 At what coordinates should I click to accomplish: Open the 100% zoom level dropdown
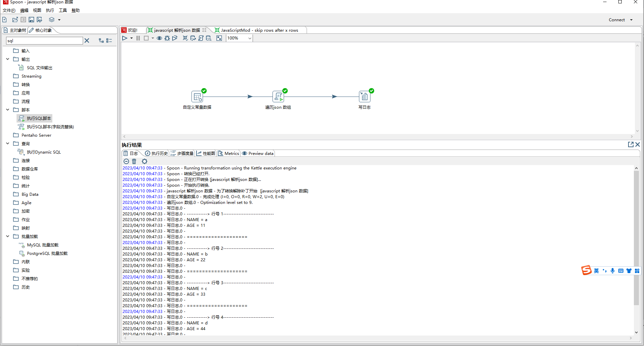click(x=250, y=38)
